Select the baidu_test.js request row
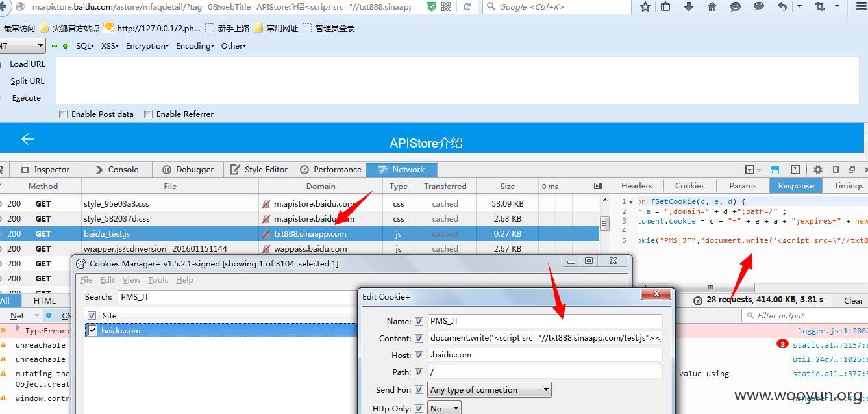 (299, 234)
